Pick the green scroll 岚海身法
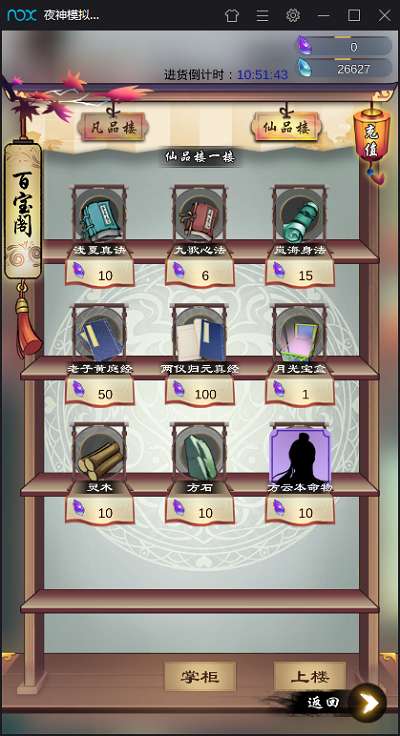 point(300,215)
